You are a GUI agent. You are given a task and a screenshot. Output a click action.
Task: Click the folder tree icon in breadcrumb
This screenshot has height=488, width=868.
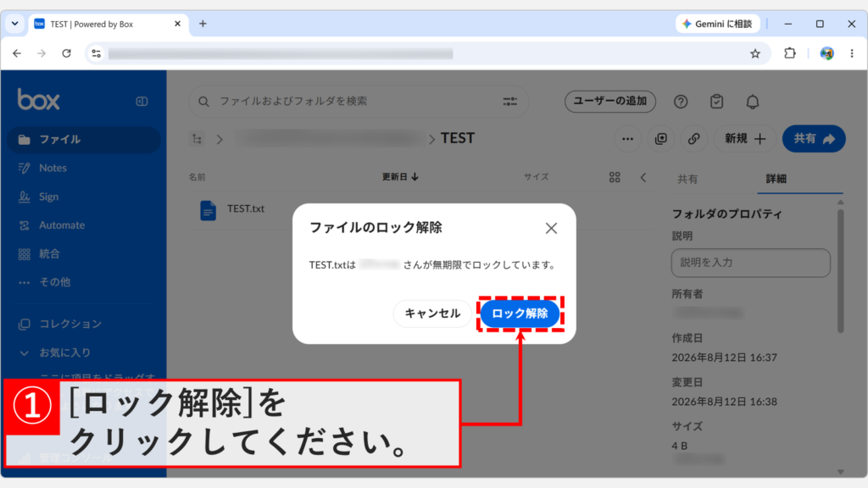(x=197, y=139)
